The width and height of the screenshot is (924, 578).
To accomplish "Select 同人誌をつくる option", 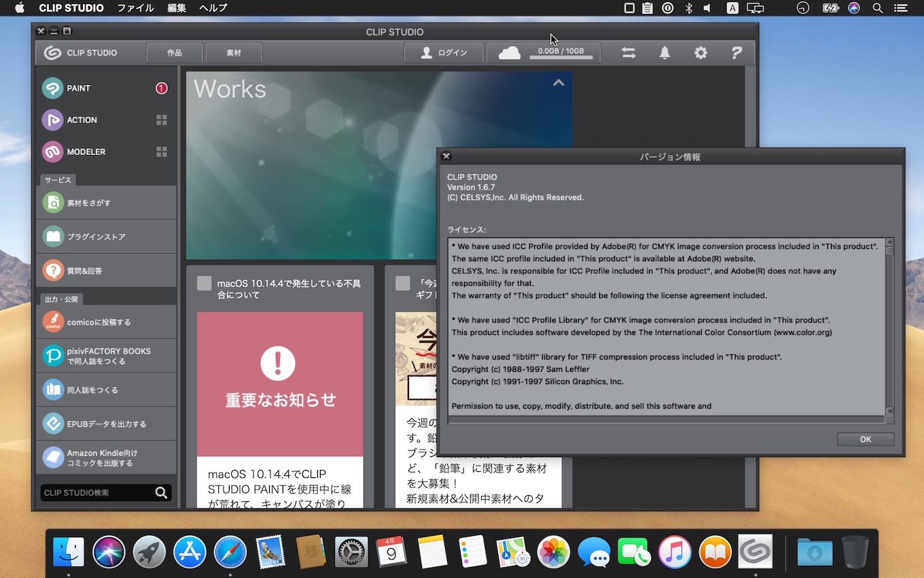I will [x=105, y=390].
